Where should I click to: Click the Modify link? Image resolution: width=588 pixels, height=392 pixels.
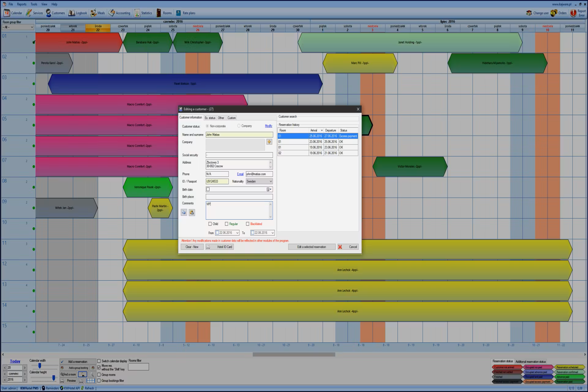pos(269,126)
